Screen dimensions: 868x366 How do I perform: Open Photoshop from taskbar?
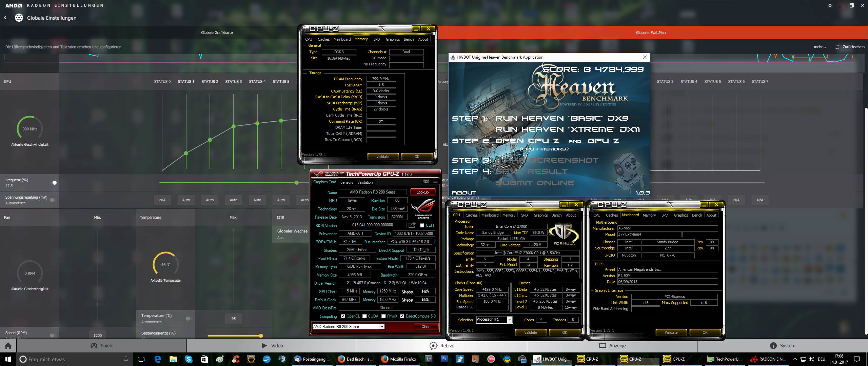[x=444, y=359]
